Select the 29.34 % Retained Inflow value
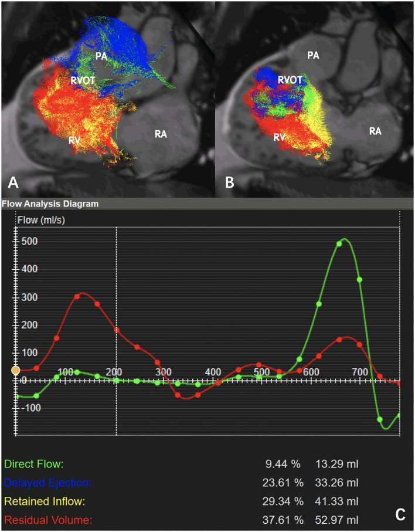This screenshot has height=532, width=415. (x=283, y=501)
